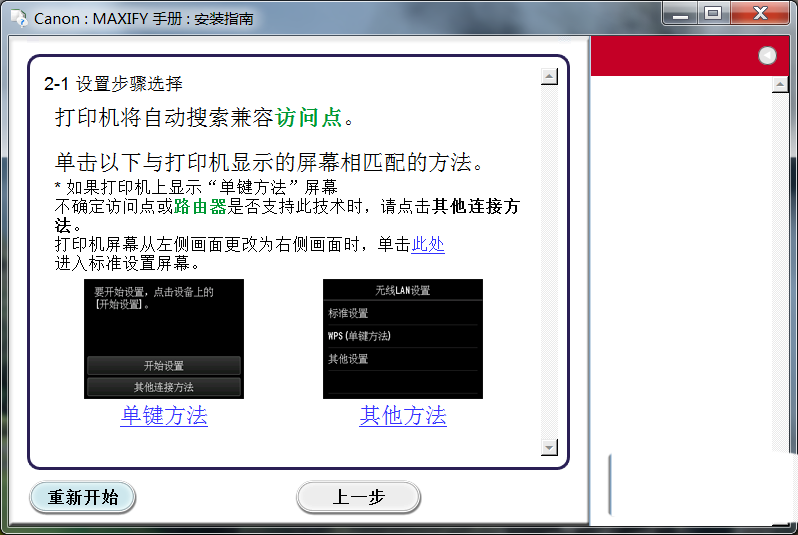Follow the 此处 hyperlink
798x535 pixels.
click(x=428, y=244)
